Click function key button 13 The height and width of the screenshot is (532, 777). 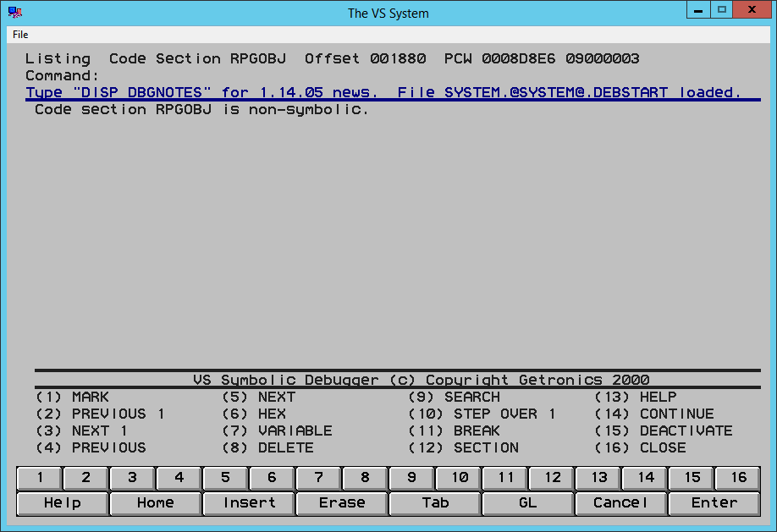tap(598, 478)
